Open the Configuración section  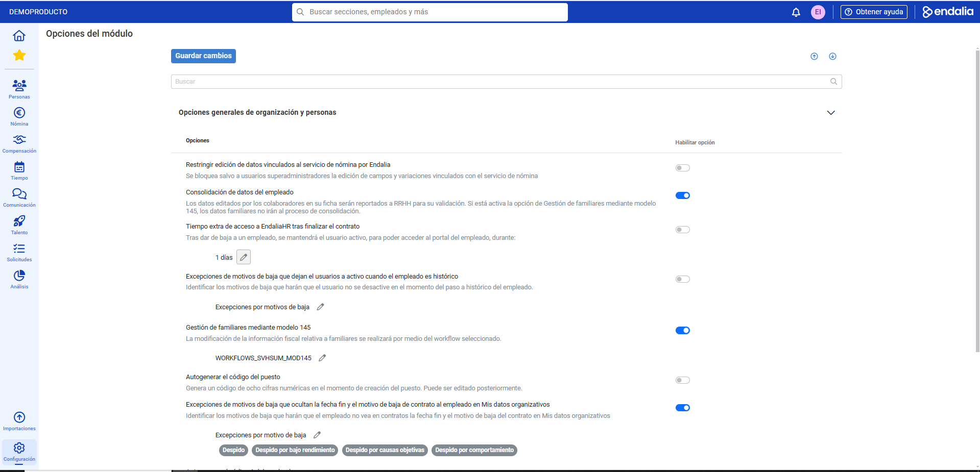(19, 452)
